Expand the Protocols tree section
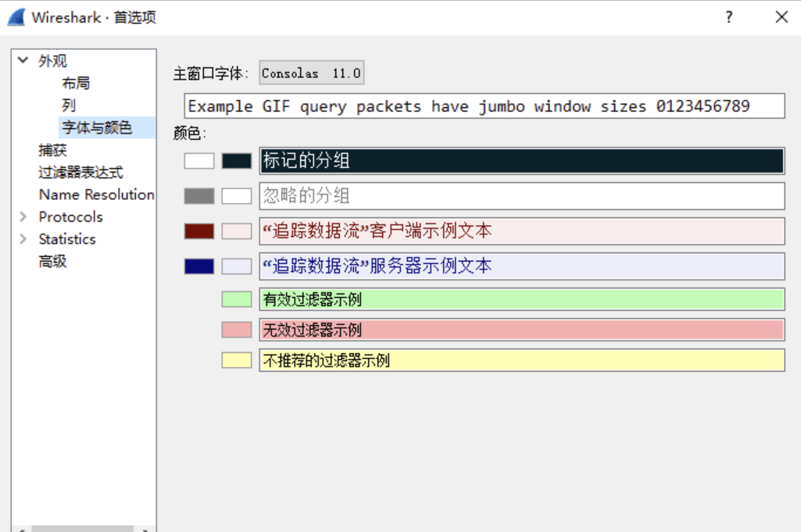 (22, 217)
